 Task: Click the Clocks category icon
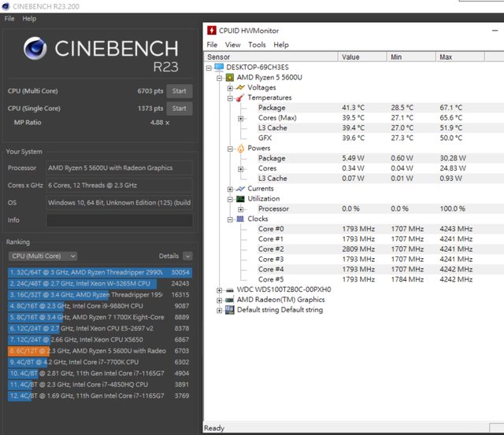[240, 219]
